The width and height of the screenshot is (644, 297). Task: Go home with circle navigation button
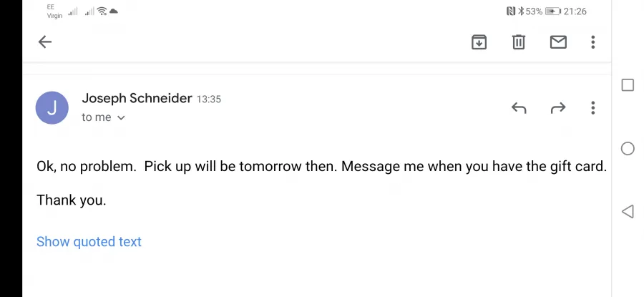(628, 148)
